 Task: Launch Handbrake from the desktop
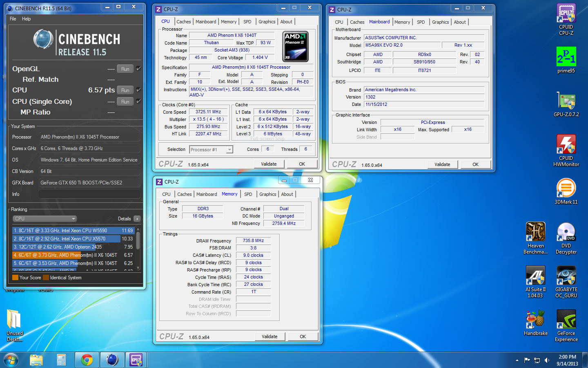(536, 323)
